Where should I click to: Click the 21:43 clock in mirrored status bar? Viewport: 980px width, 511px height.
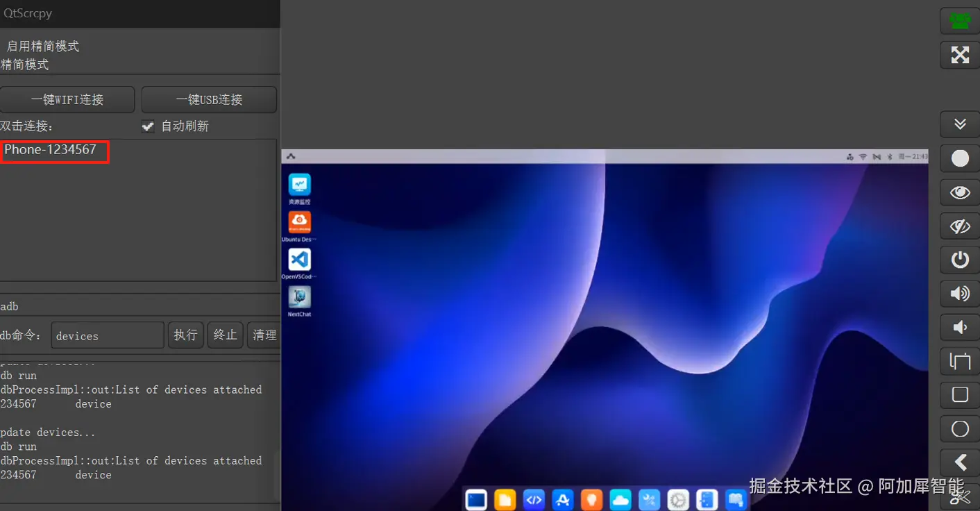point(920,157)
